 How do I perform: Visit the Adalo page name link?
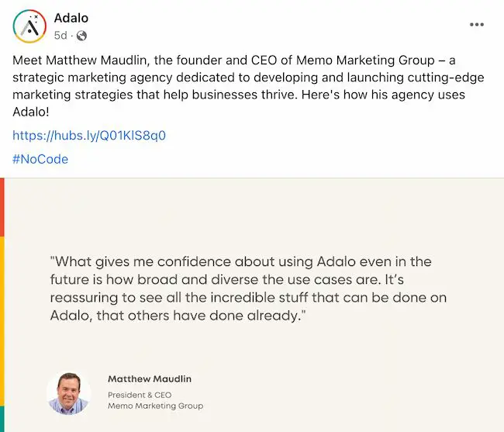click(x=71, y=18)
